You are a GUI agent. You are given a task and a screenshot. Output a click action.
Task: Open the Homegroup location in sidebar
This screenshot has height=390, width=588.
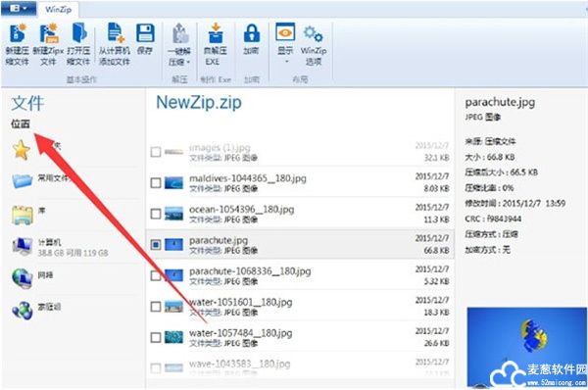point(36,311)
